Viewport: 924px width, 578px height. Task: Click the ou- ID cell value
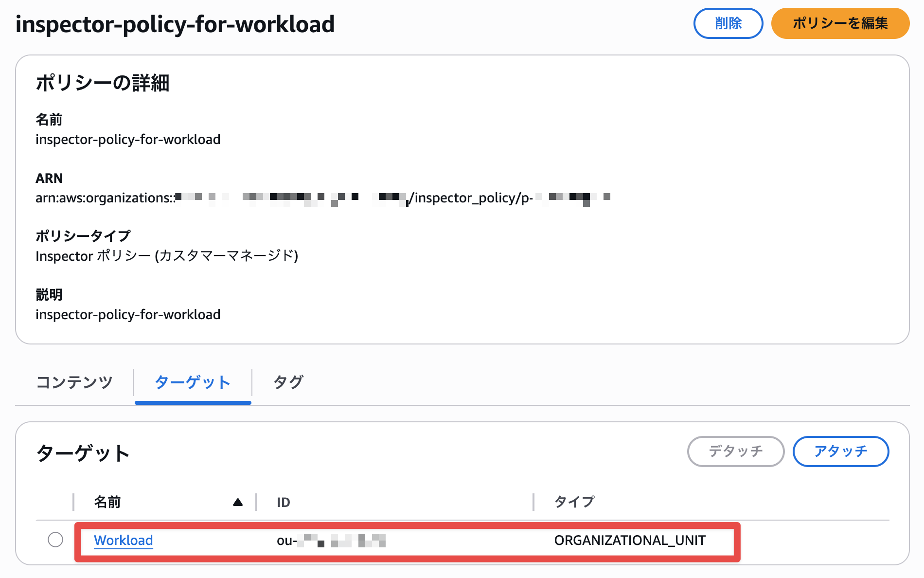pos(331,541)
